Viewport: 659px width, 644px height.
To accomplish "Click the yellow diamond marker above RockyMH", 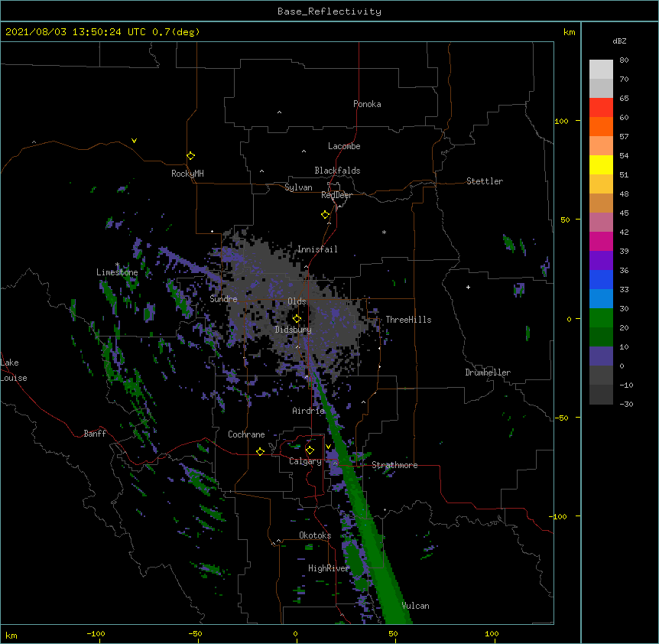I will pos(190,156).
